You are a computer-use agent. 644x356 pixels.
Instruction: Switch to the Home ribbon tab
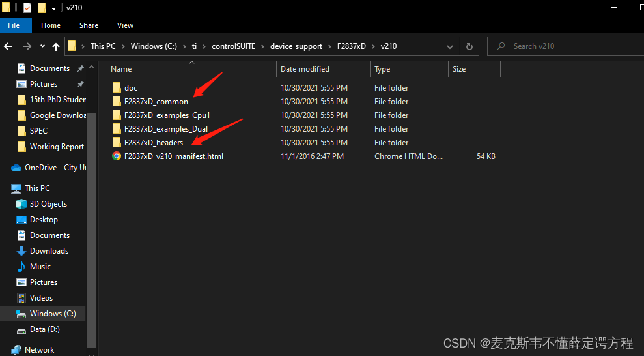(x=51, y=25)
